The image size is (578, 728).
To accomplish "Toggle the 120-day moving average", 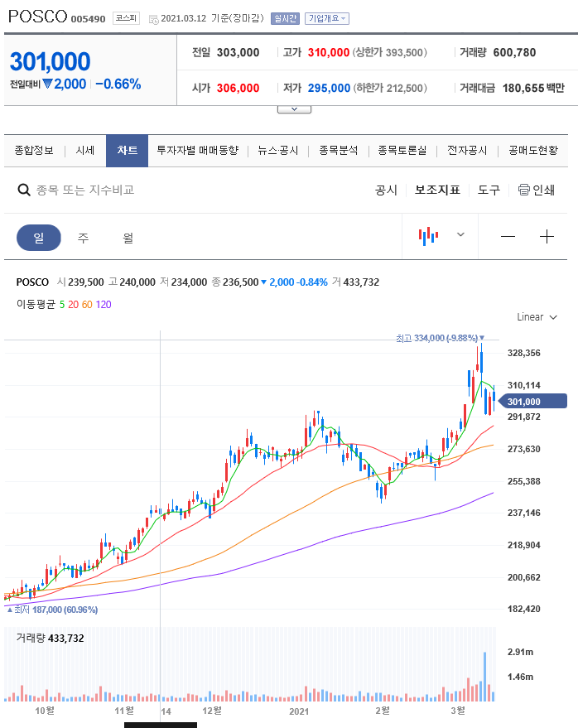I will [x=104, y=305].
